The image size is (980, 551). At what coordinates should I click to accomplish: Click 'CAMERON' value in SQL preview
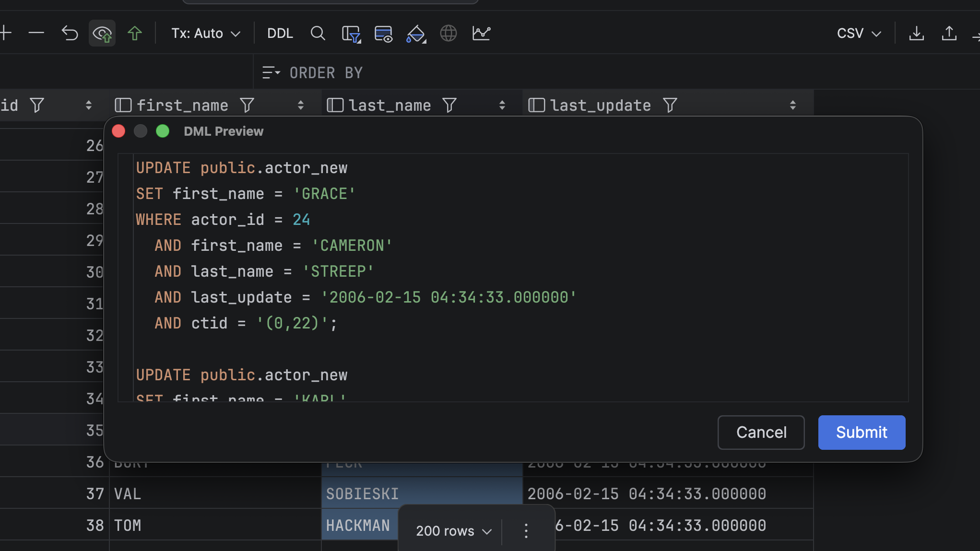(x=352, y=246)
